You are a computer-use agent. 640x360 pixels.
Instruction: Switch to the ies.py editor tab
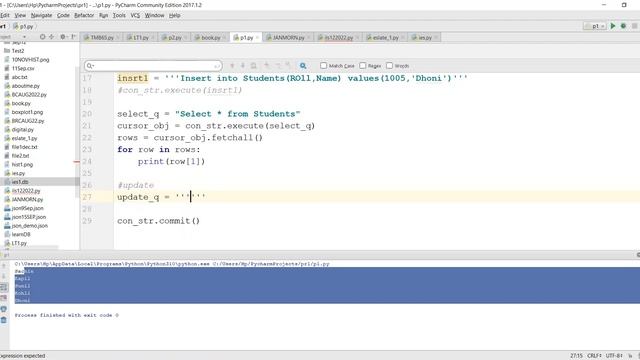pos(424,37)
